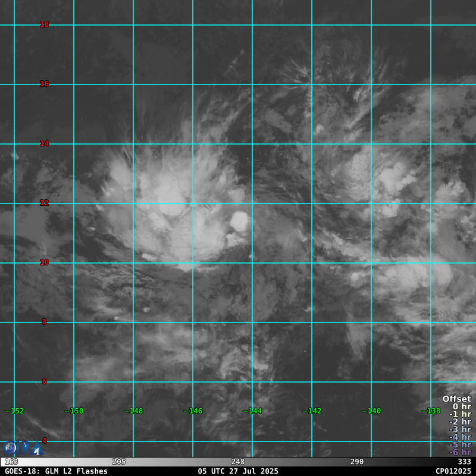Click the 248 value on the color bar
This screenshot has width=476, height=476.
(238, 462)
